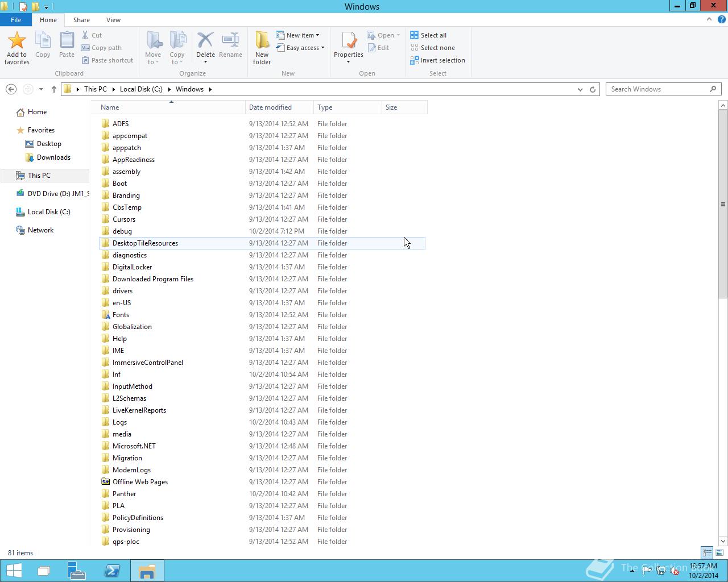Click the Rename ribbon icon
This screenshot has width=728, height=582.
(230, 40)
